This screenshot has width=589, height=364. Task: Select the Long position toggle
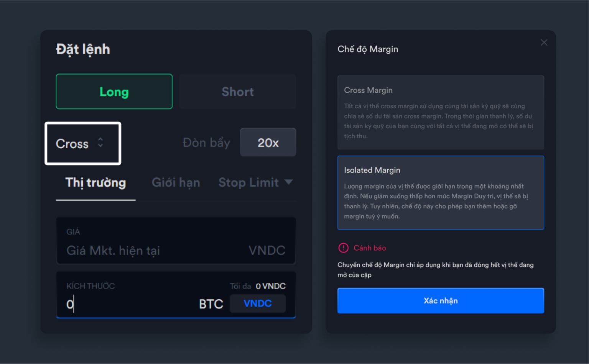(114, 92)
